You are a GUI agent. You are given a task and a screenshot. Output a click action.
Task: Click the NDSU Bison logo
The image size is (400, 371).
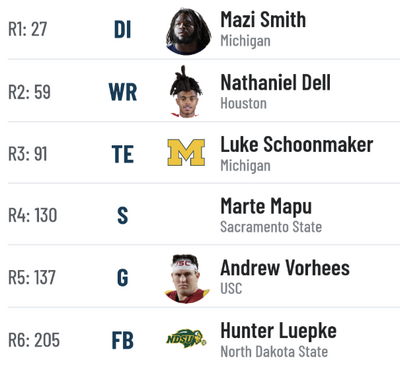pos(186,339)
